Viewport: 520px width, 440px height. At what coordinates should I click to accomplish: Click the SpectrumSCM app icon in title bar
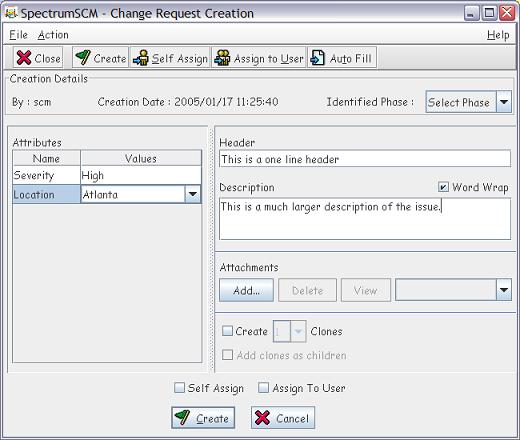pyautogui.click(x=11, y=13)
